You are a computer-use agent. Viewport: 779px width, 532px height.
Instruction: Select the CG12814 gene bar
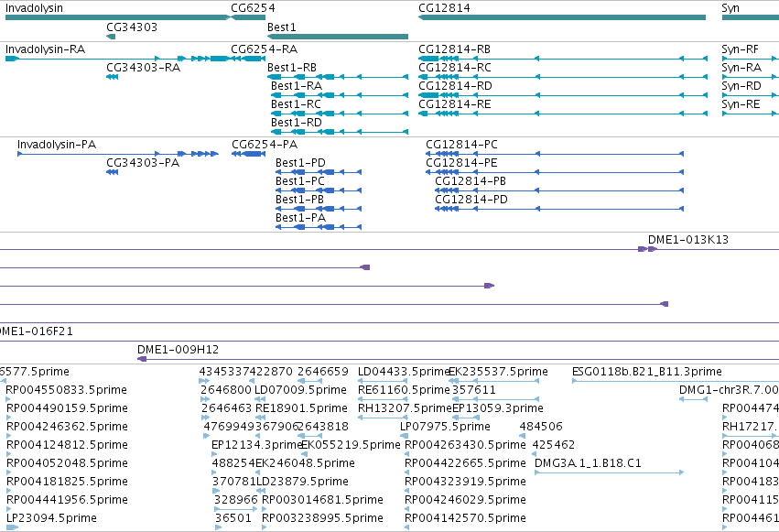(x=562, y=17)
